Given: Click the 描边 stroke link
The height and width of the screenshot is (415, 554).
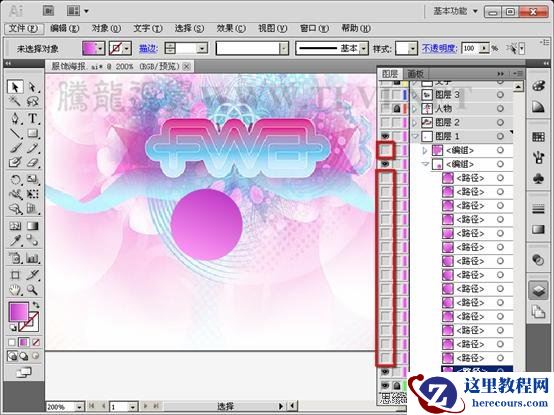Looking at the screenshot, I should pos(148,48).
